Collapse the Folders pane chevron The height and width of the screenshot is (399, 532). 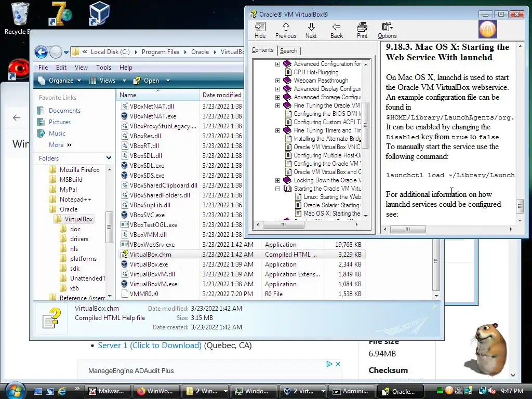point(109,158)
